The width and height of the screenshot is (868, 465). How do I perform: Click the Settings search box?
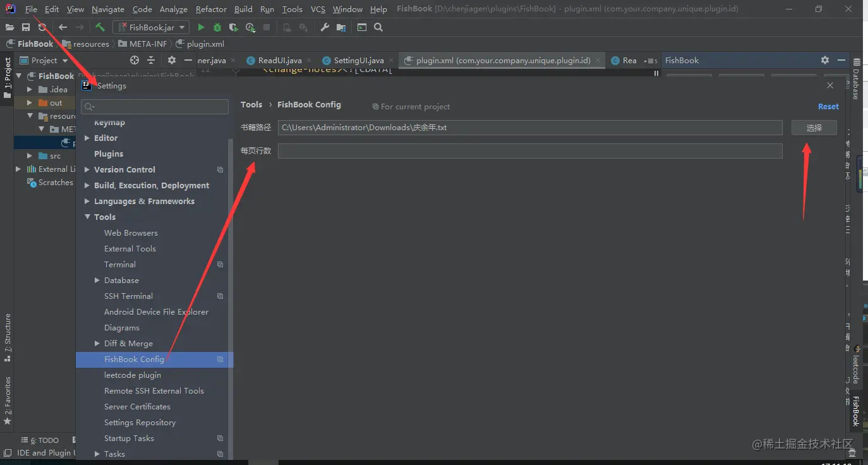(155, 107)
